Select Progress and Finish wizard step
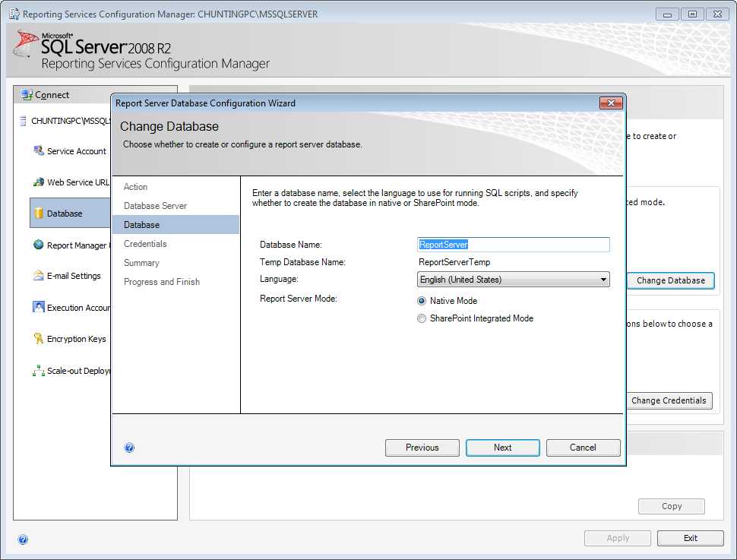 coord(162,282)
